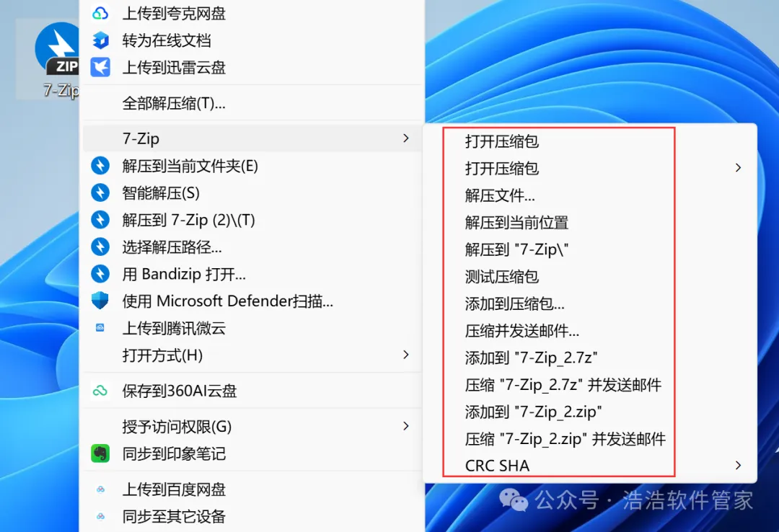Select 添加到 "7-Zip_2.zip" entry

click(x=590, y=412)
